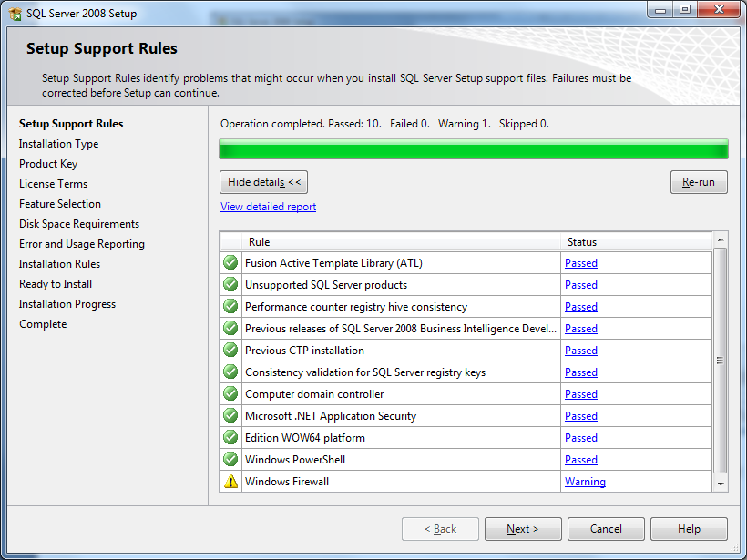Select Setup Support Rules step in sidebar

(x=71, y=124)
